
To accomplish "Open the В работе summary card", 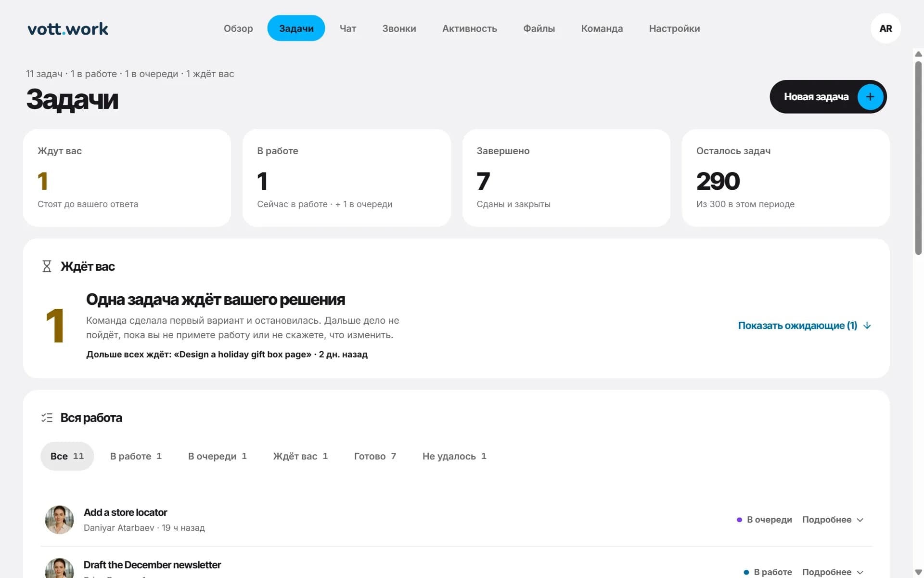I will click(346, 178).
